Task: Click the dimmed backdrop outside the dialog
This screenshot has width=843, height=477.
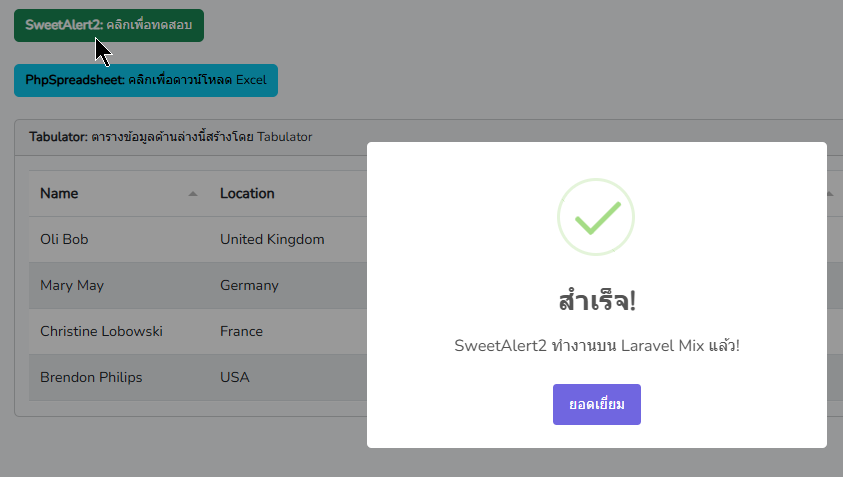Action: tap(180, 445)
